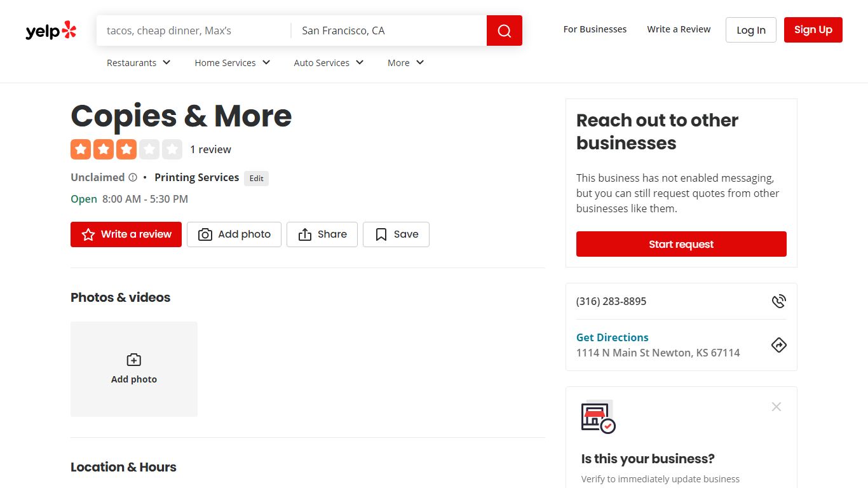This screenshot has height=488, width=868.
Task: Click the Add photo placeholder tile
Action: coord(134,369)
